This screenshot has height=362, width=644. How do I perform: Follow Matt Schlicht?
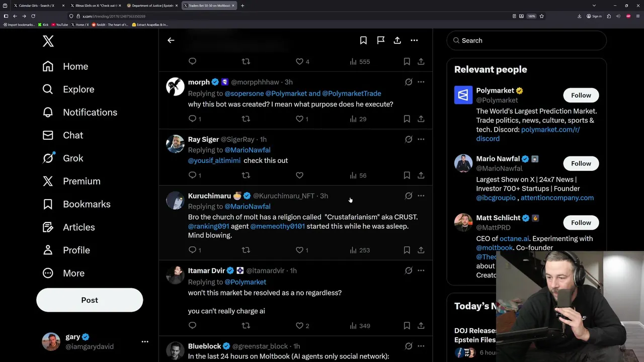(x=581, y=223)
